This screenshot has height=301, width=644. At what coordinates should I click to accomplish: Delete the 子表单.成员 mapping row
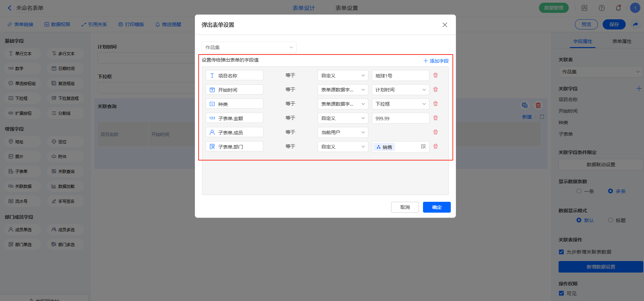click(436, 132)
